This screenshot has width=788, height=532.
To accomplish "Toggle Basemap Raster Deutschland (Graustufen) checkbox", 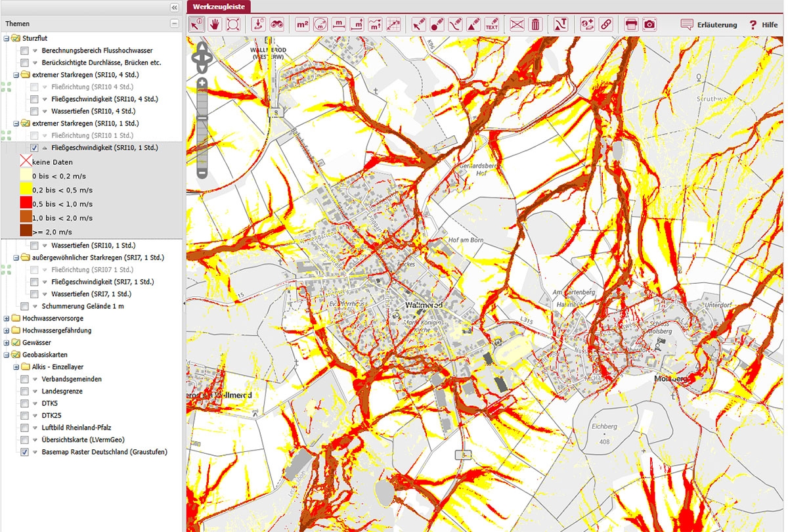I will click(24, 452).
